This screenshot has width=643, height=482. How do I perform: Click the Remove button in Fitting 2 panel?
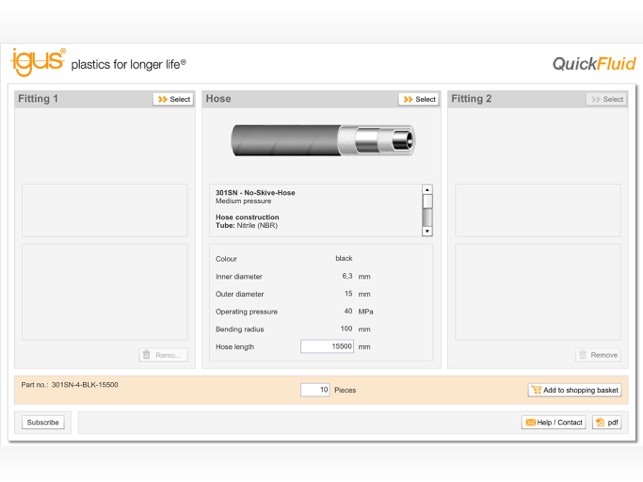[x=598, y=355]
